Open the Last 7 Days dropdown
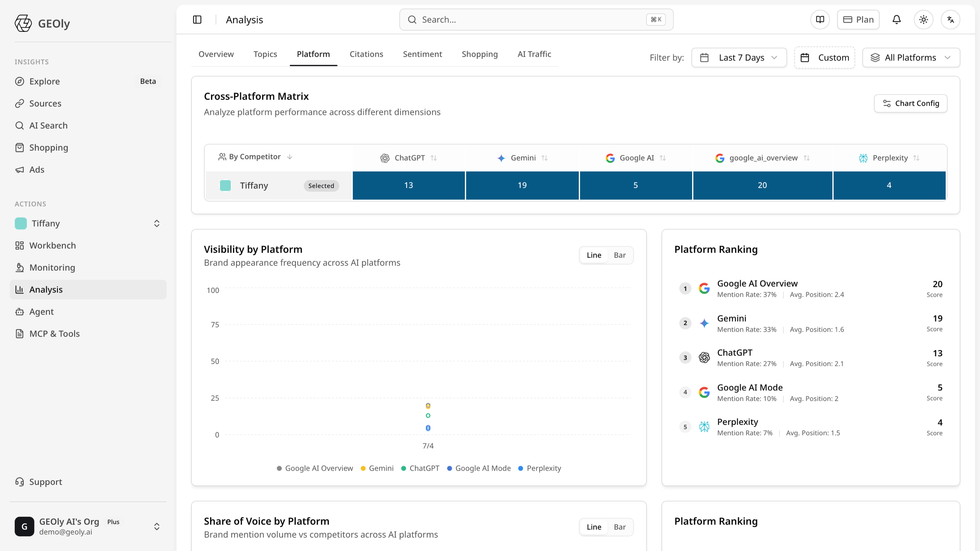980x551 pixels. (739, 57)
